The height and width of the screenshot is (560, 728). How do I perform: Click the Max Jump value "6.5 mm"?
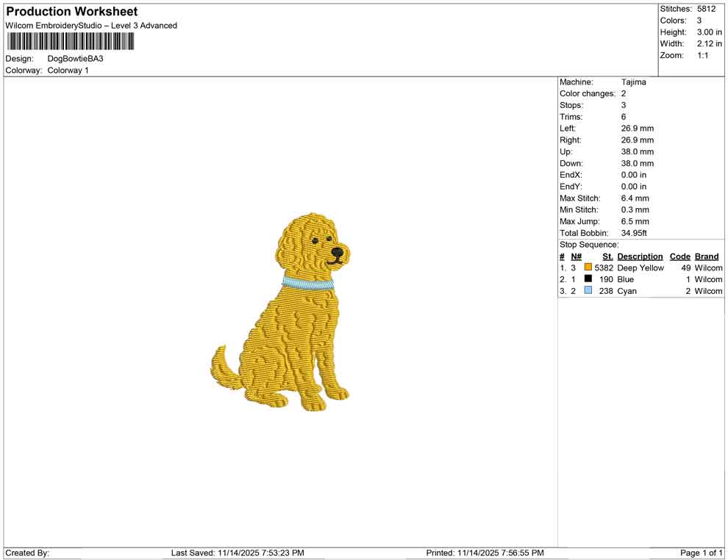[635, 221]
